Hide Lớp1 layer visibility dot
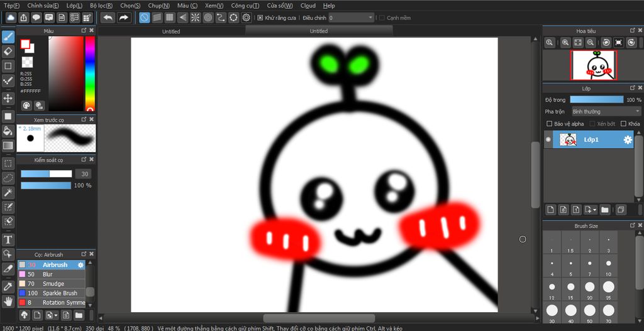The width and height of the screenshot is (644, 331). click(548, 140)
